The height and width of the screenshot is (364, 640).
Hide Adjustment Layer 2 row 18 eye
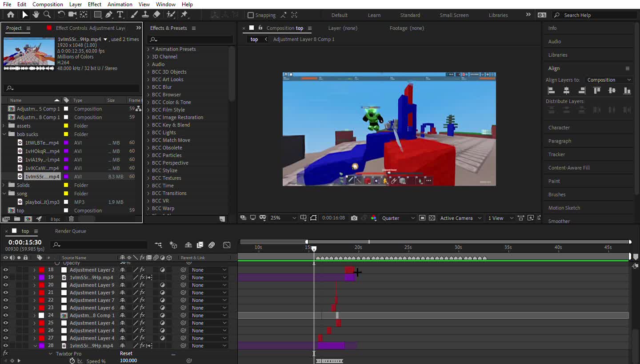click(x=5, y=270)
